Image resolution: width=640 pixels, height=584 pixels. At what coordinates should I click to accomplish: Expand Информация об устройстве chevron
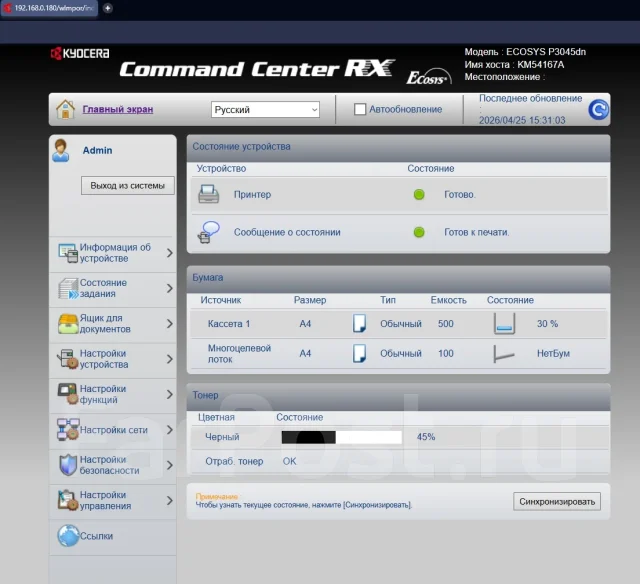(x=170, y=253)
